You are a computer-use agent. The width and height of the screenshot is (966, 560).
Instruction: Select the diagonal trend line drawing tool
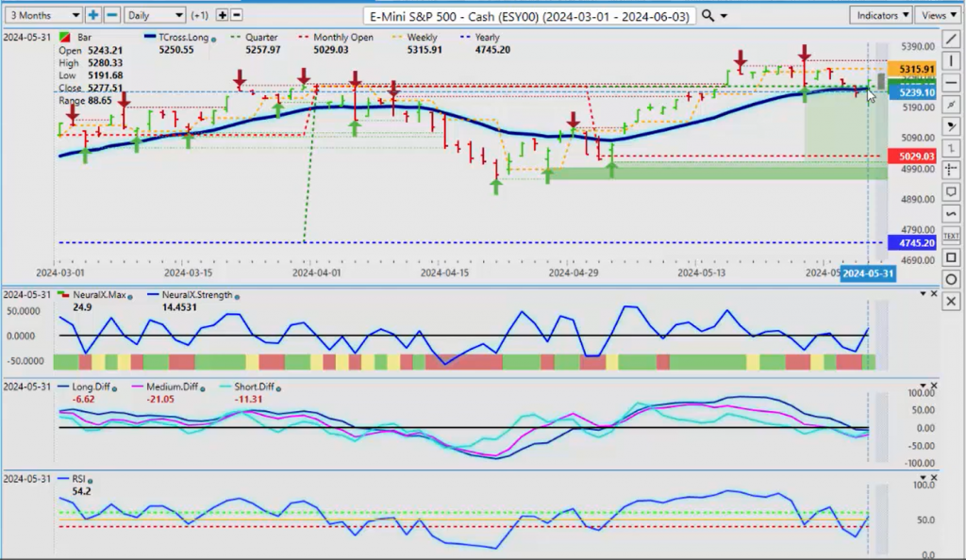coord(951,39)
